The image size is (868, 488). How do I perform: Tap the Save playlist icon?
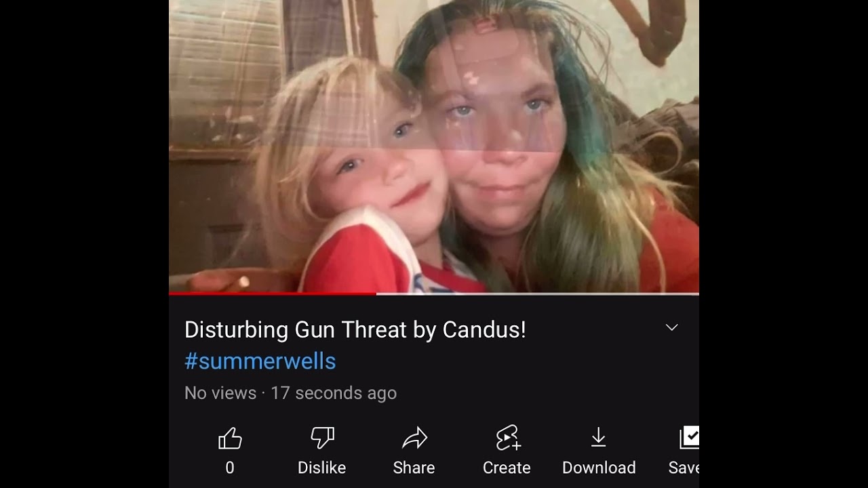point(689,438)
